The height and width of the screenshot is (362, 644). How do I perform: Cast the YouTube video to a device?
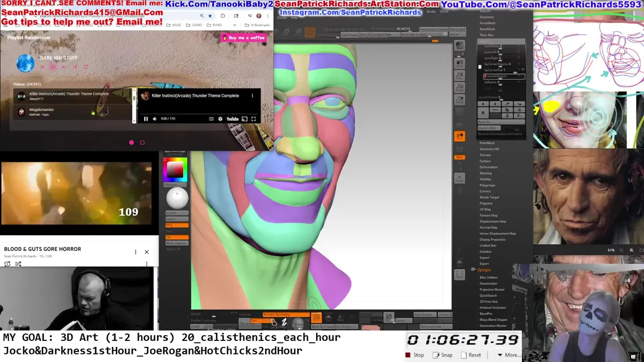[245, 119]
